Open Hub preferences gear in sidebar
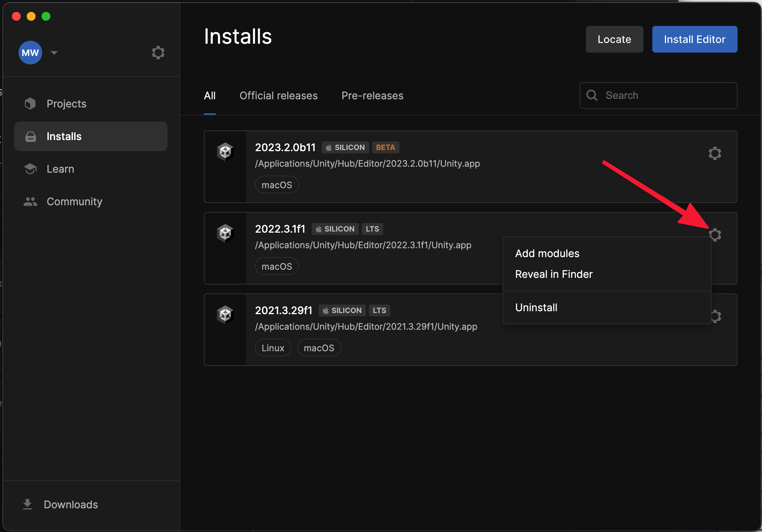762x532 pixels. click(x=158, y=53)
